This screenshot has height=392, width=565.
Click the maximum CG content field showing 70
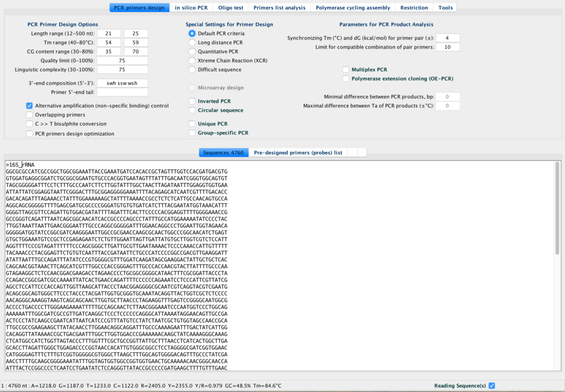click(x=136, y=51)
